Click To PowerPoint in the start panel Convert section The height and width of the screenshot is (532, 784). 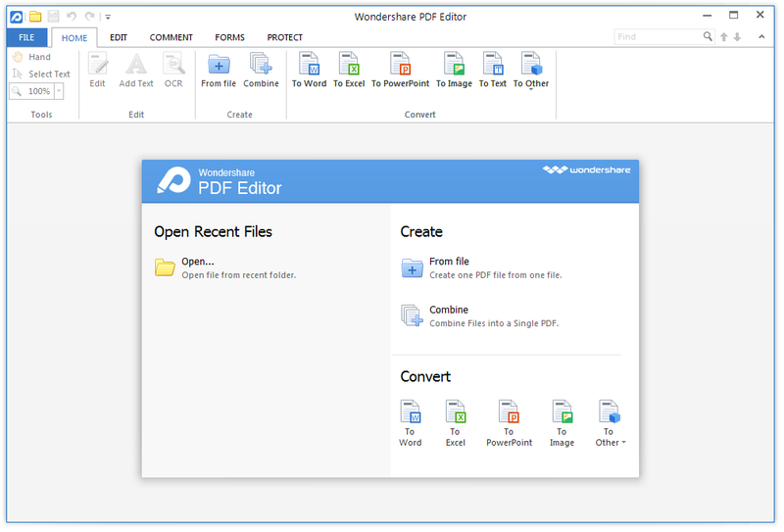coord(509,423)
